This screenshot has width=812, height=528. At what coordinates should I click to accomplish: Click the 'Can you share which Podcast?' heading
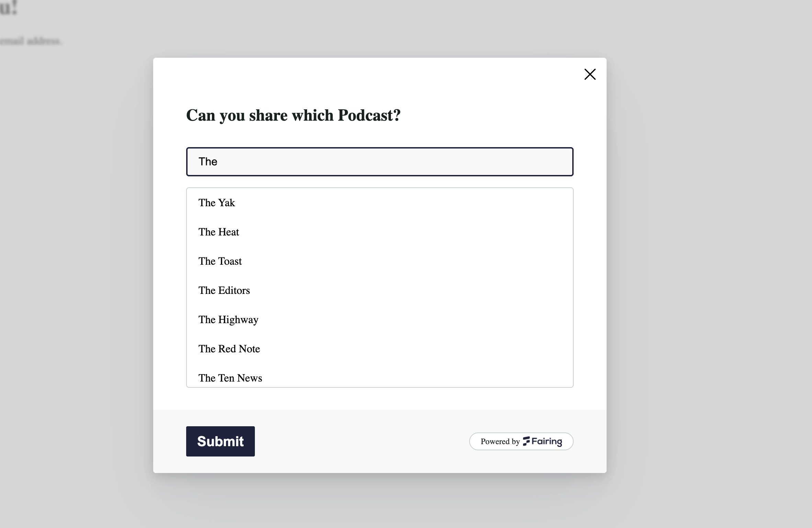pyautogui.click(x=293, y=115)
